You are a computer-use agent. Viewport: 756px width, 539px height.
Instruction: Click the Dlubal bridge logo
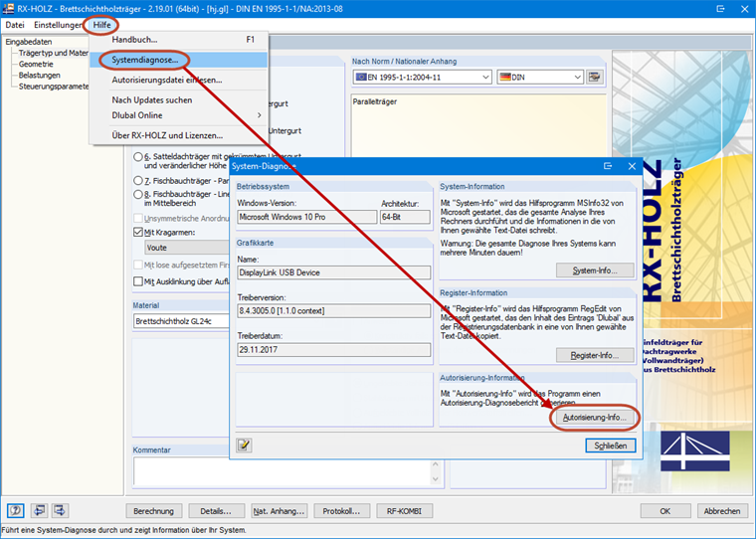694,451
